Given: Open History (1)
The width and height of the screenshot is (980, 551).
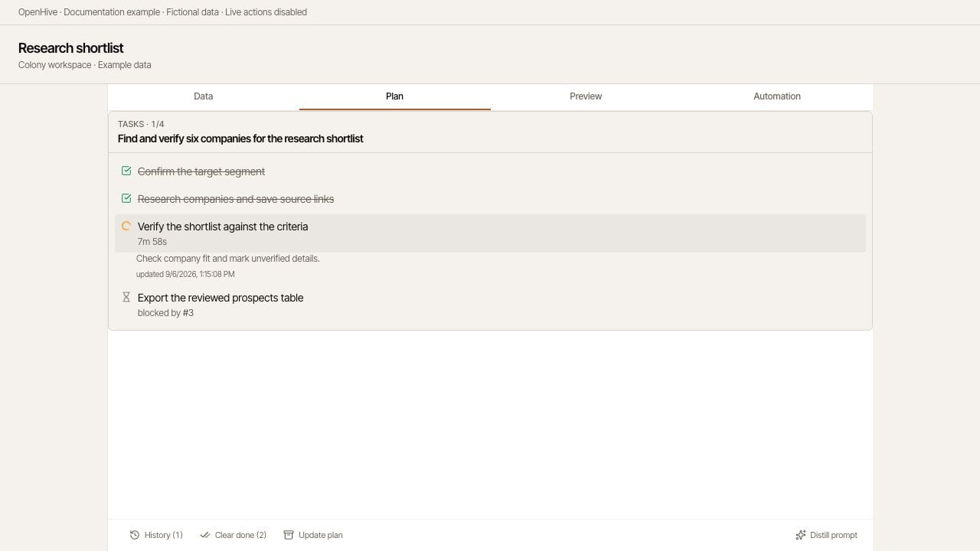Looking at the screenshot, I should (156, 535).
